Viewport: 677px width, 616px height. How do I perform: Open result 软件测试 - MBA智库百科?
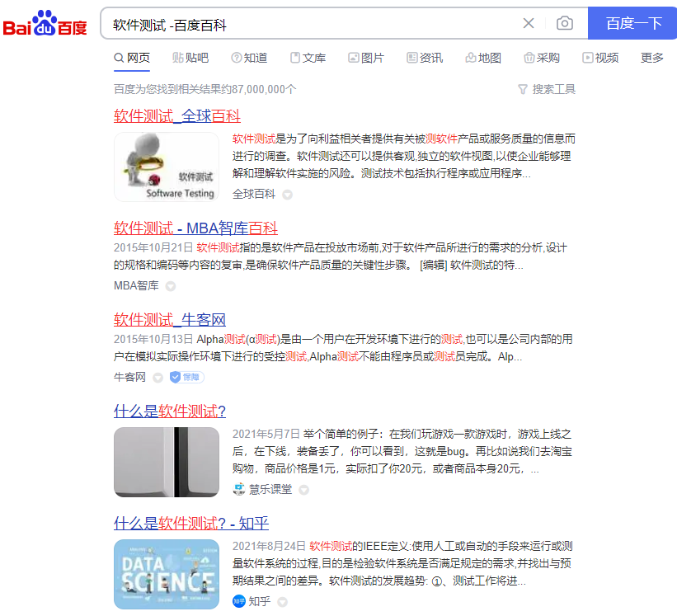pos(195,228)
